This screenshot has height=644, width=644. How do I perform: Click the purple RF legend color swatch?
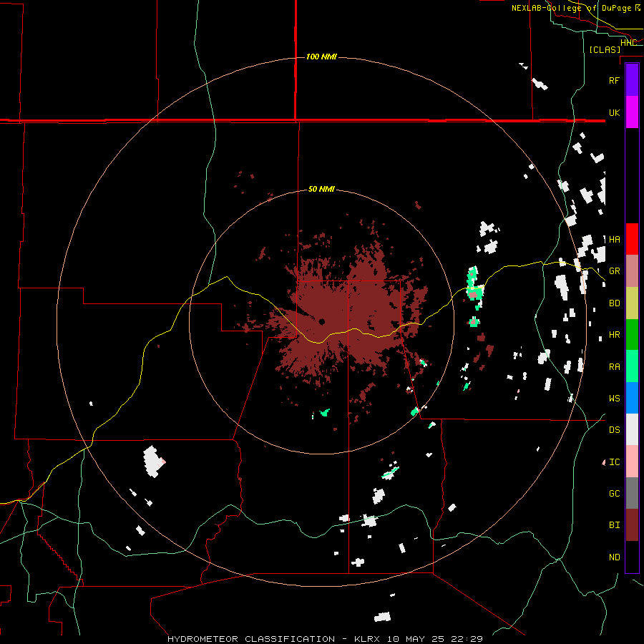(x=632, y=80)
